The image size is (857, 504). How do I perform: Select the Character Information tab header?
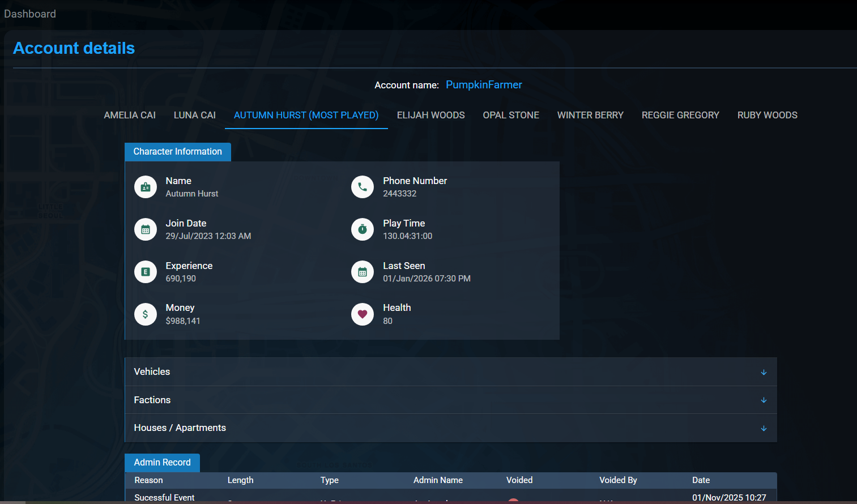pos(178,152)
